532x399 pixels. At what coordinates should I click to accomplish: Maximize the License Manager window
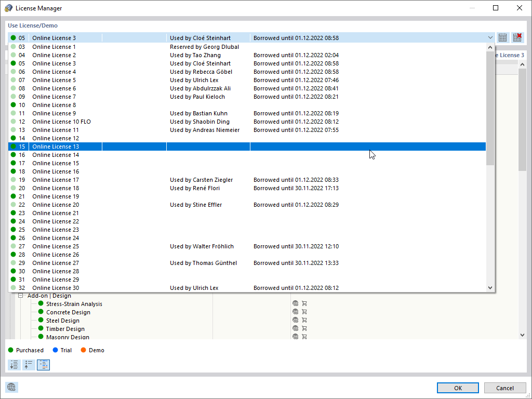(496, 8)
